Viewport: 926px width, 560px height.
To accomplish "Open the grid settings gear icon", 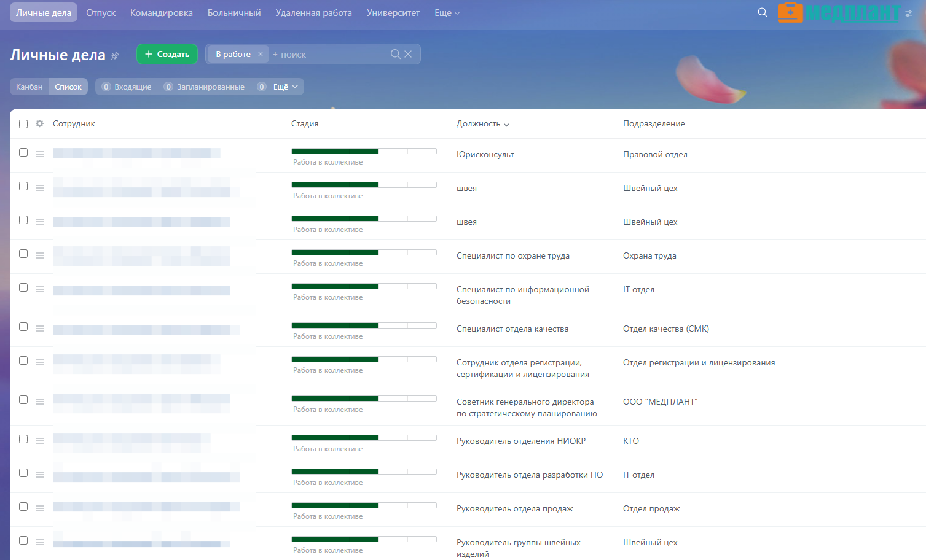I will point(40,123).
